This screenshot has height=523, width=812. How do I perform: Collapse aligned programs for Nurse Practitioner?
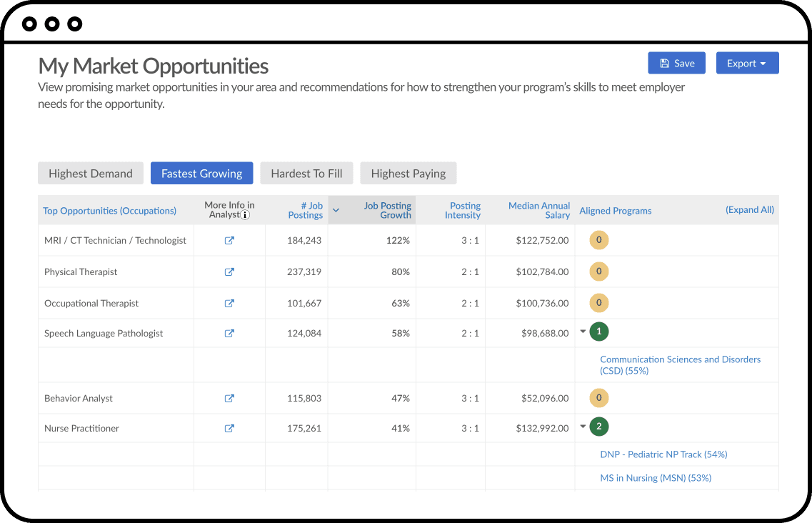(583, 427)
